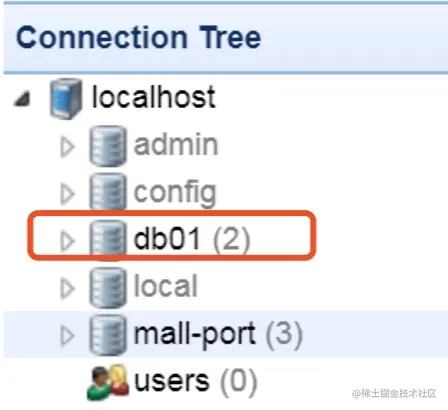448x410 pixels.
Task: Select the config database label
Action: point(175,194)
